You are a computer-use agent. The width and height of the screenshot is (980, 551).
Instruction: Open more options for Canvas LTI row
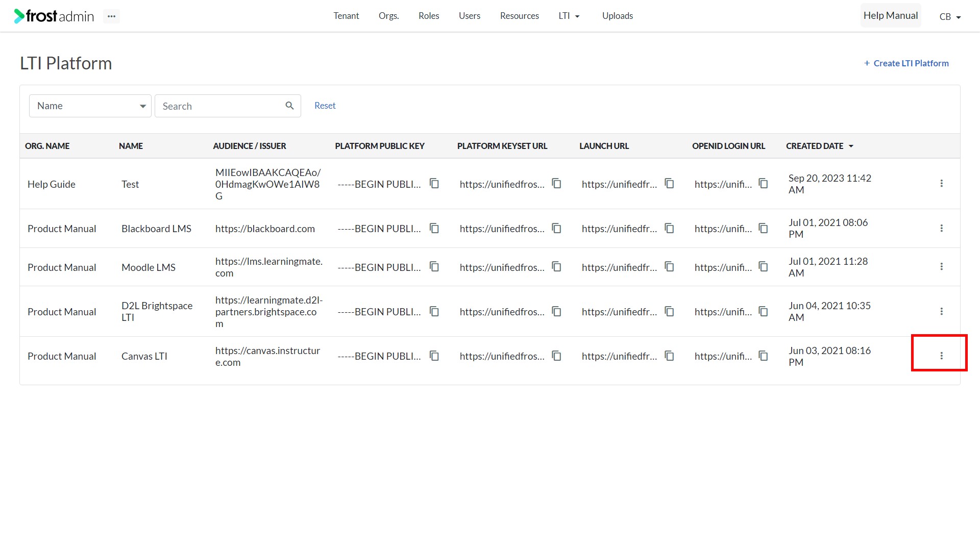tap(942, 356)
